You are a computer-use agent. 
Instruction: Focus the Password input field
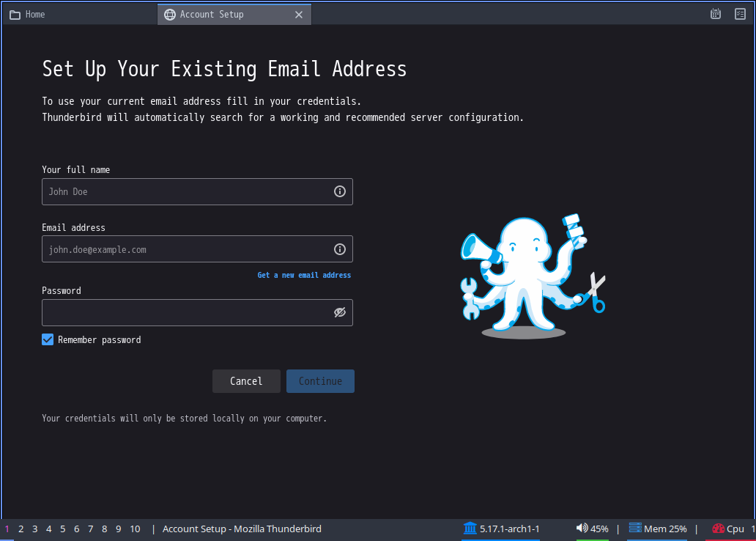click(197, 313)
